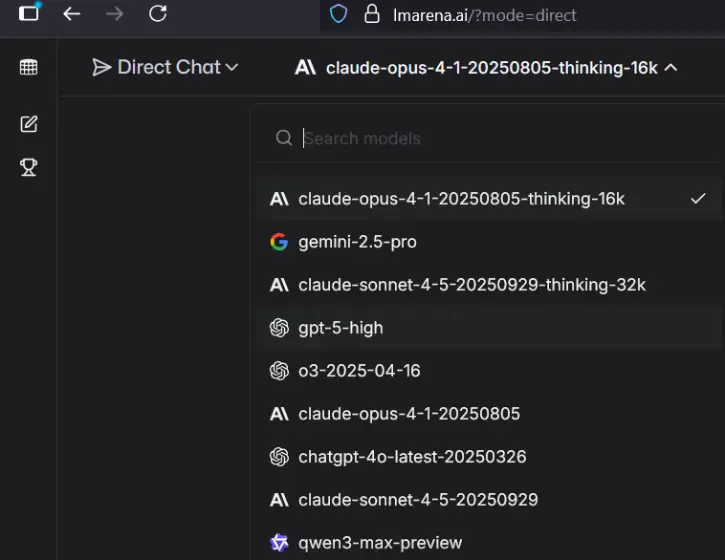Select claude-sonnet-4-5-20250929 model
725x560 pixels.
[x=488, y=500]
